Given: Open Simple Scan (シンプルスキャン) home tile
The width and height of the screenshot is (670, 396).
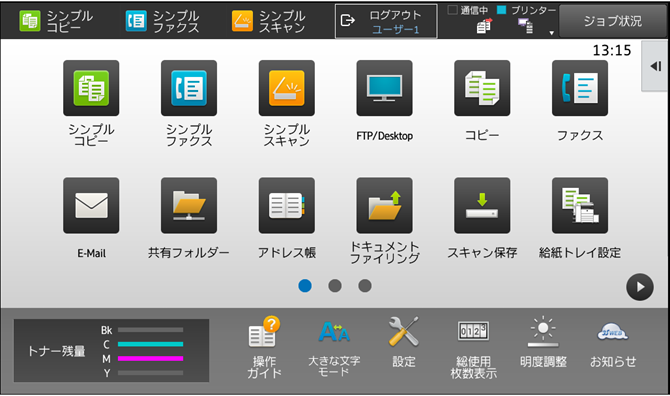Looking at the screenshot, I should coord(287,88).
